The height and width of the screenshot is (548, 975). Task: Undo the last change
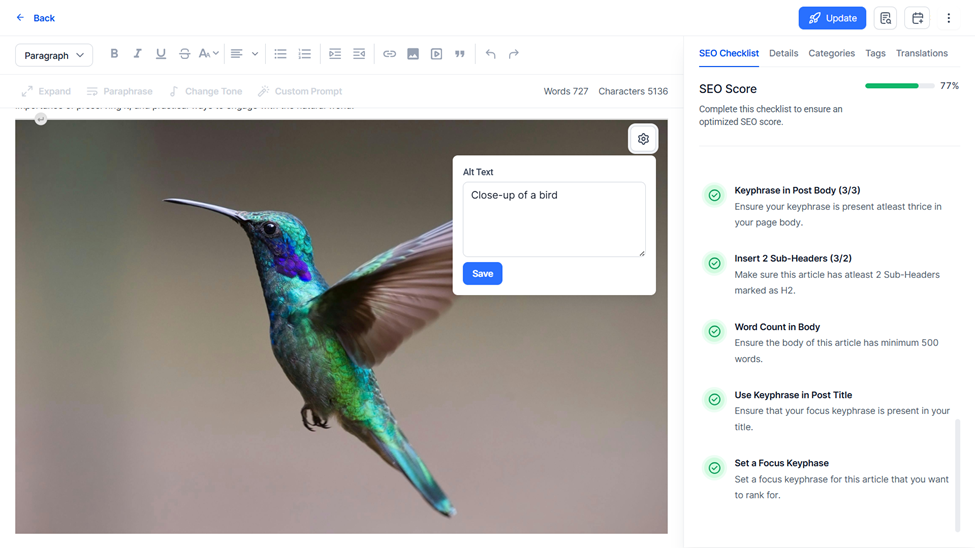point(491,53)
